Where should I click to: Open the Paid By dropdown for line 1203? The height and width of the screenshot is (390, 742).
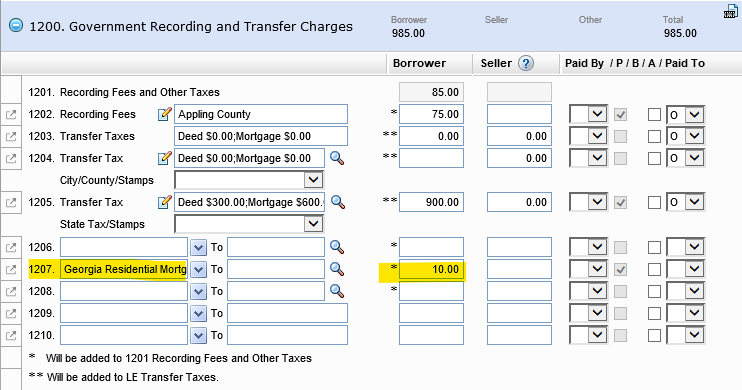(x=589, y=136)
